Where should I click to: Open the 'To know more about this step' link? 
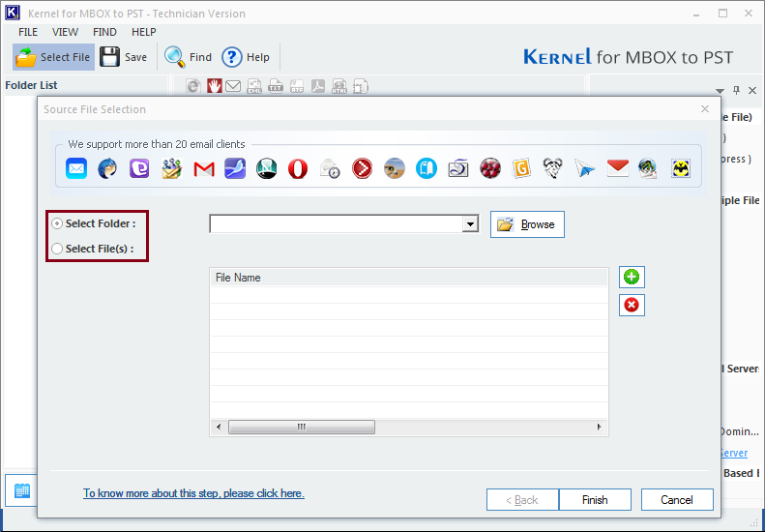tap(193, 493)
